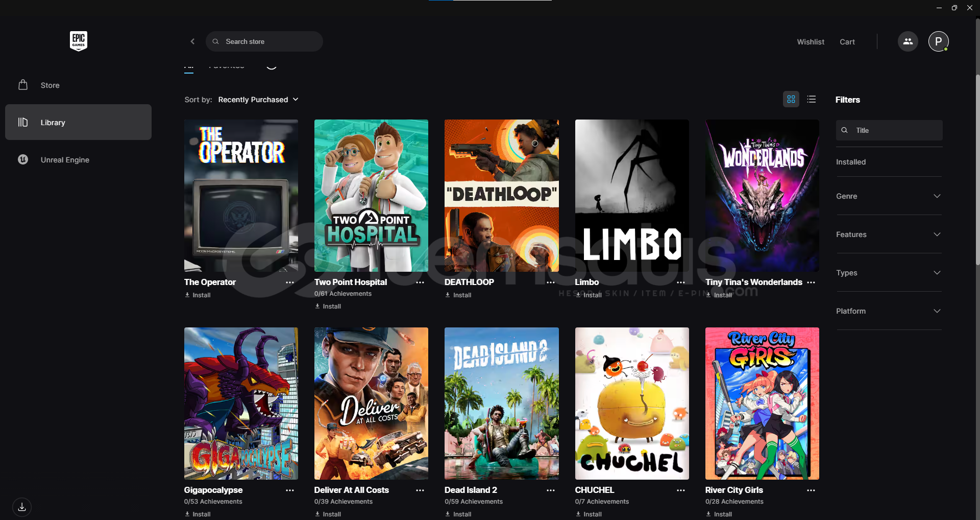
Task: Open CHUCHEL cover thumbnail
Action: coord(632,404)
